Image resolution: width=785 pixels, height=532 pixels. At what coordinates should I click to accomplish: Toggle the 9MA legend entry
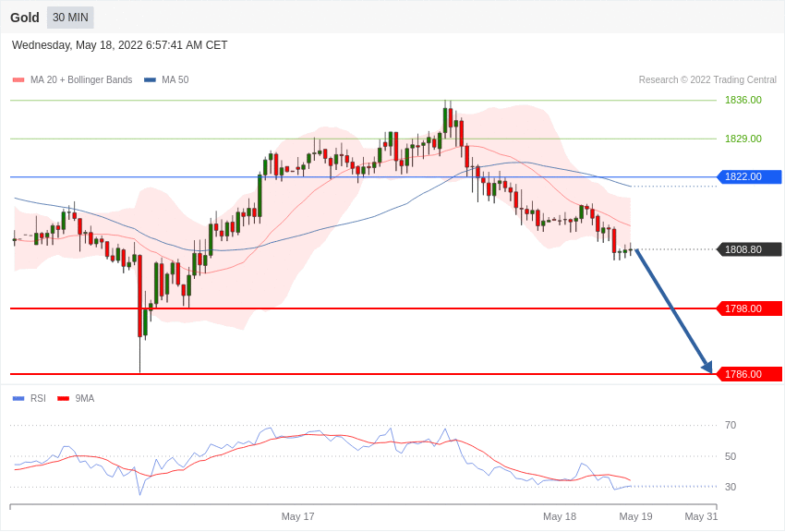point(76,398)
